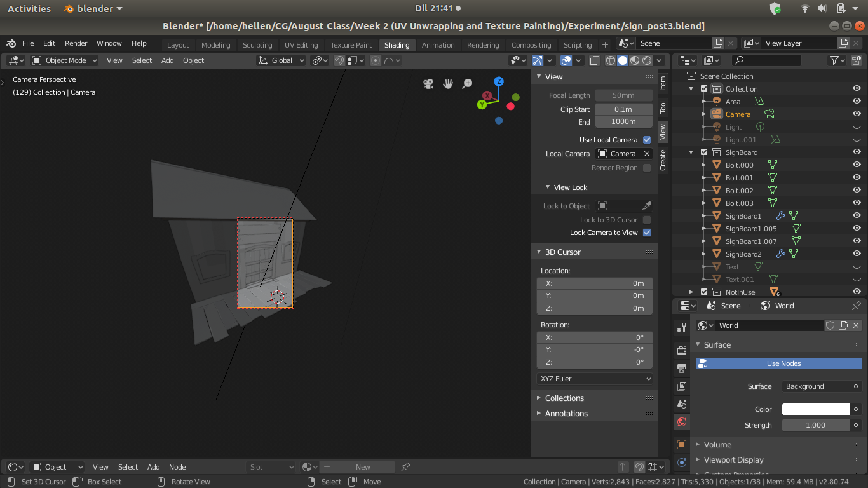Collapse 3D Cursor panel
This screenshot has height=488, width=868.
click(538, 252)
